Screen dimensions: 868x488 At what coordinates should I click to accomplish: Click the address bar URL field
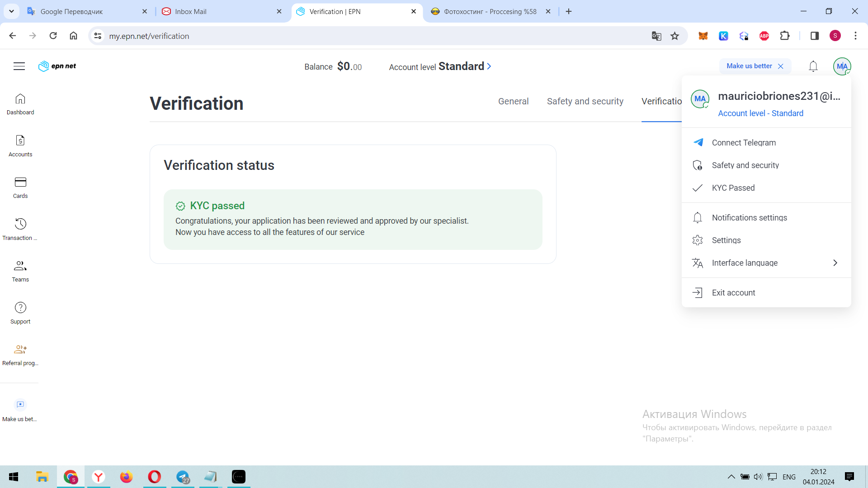pyautogui.click(x=362, y=36)
